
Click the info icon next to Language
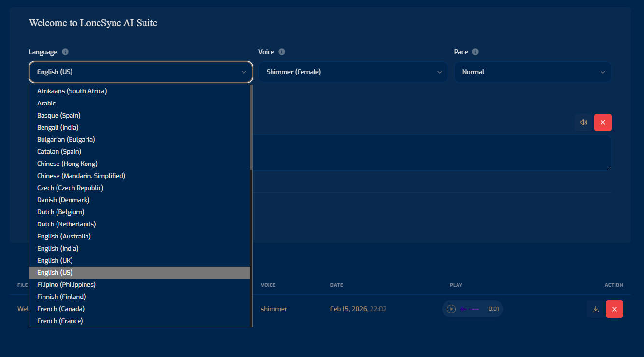pyautogui.click(x=65, y=52)
